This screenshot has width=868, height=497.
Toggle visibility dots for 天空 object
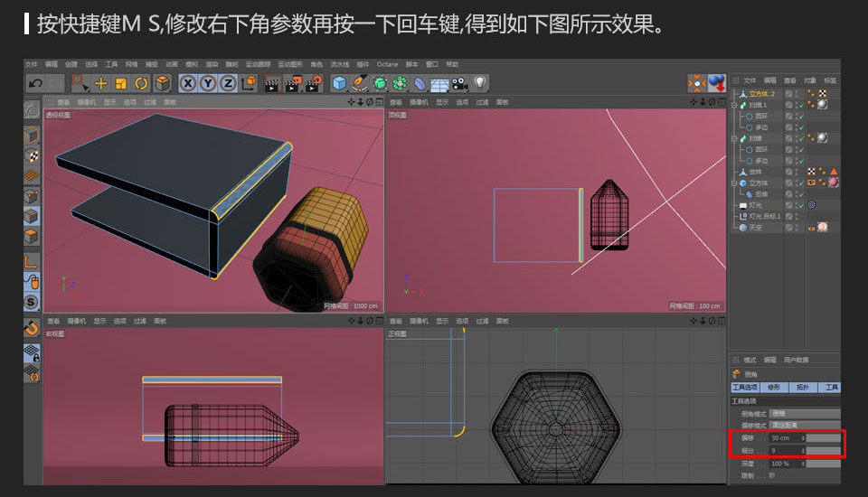(x=797, y=227)
